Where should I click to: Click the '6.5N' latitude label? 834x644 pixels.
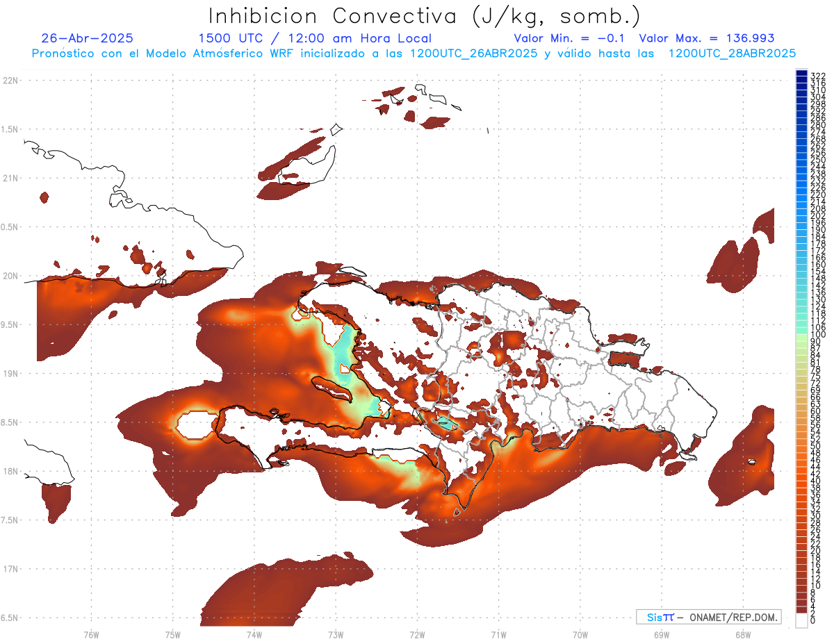[10, 618]
